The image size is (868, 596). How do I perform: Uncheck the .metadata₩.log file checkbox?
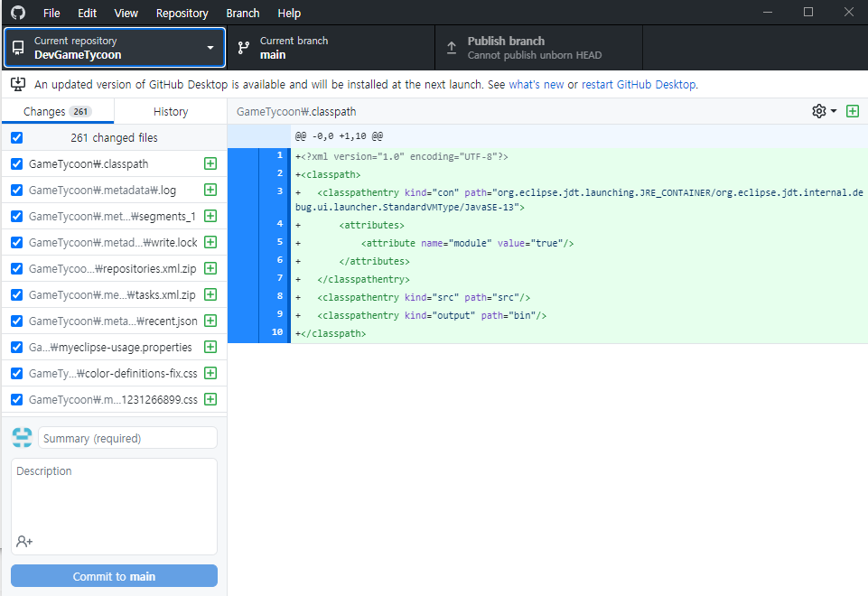pyautogui.click(x=17, y=190)
